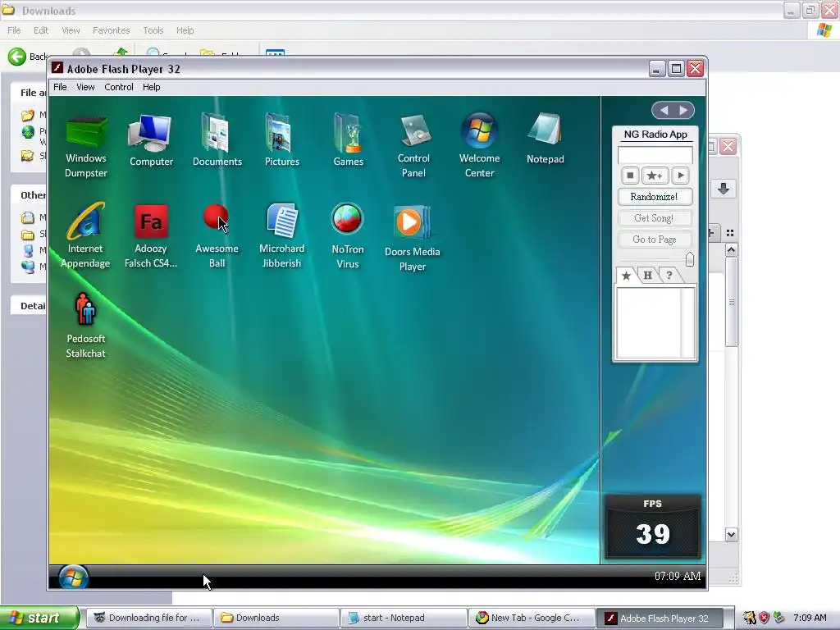Launch Adoozy Falsch CS4 icon
This screenshot has height=630, width=840.
point(151,235)
